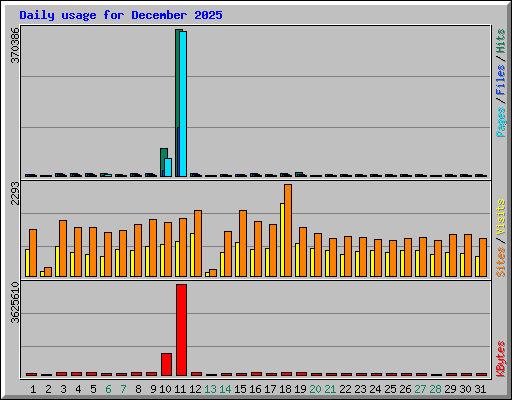The width and height of the screenshot is (512, 400).
Task: Click day label 30 on the x-axis
Action: (x=465, y=389)
